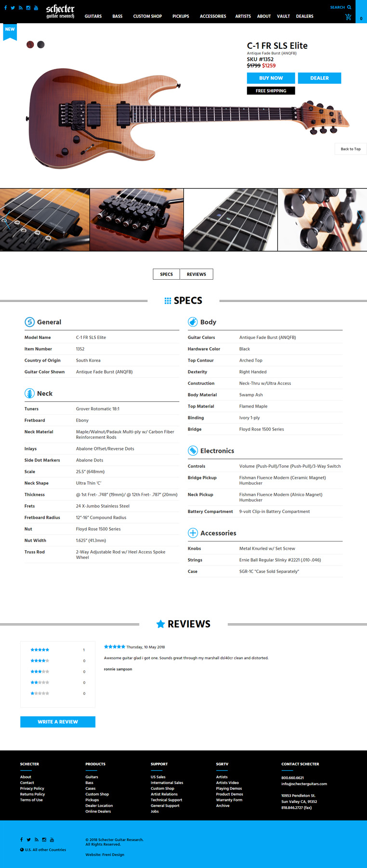Open Technical Support footer link
Screen dimensions: 367x868
pos(167,800)
